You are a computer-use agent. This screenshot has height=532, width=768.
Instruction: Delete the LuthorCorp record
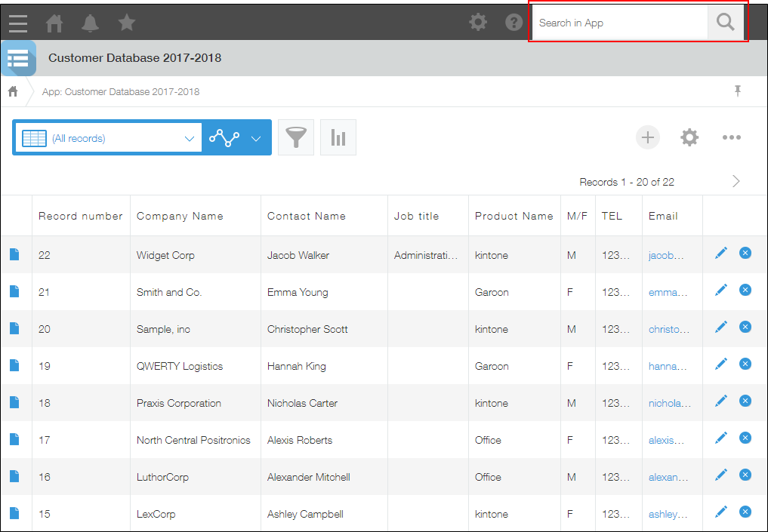745,475
